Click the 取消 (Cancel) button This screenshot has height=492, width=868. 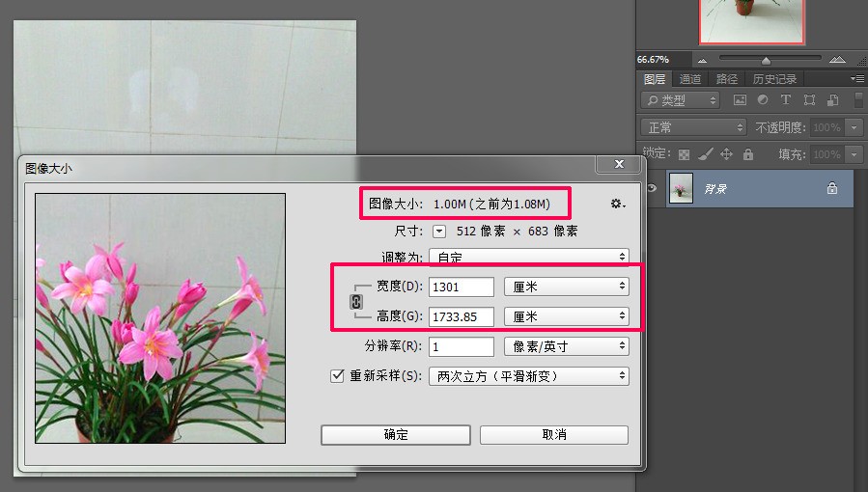(554, 434)
